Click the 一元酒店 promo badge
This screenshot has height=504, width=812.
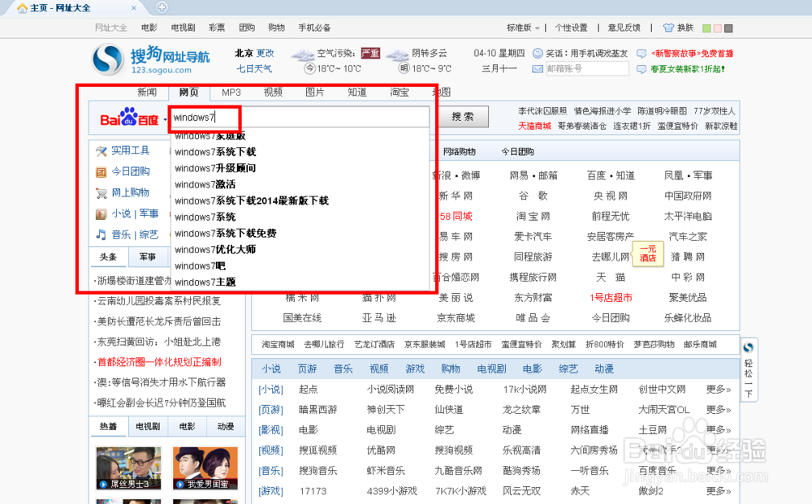(x=648, y=253)
